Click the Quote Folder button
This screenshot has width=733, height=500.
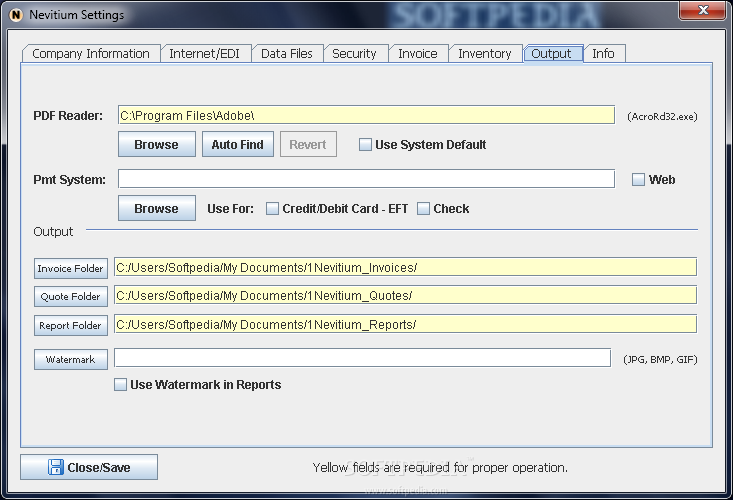click(x=71, y=296)
